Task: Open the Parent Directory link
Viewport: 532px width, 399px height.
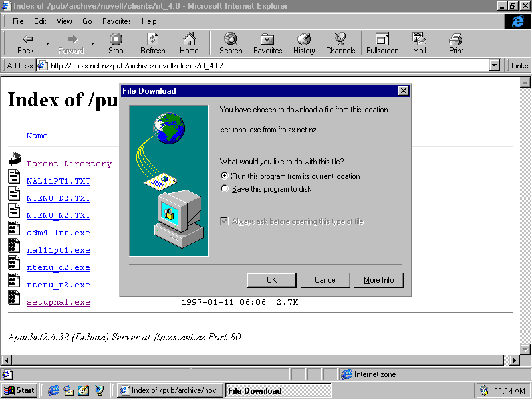Action: tap(69, 164)
